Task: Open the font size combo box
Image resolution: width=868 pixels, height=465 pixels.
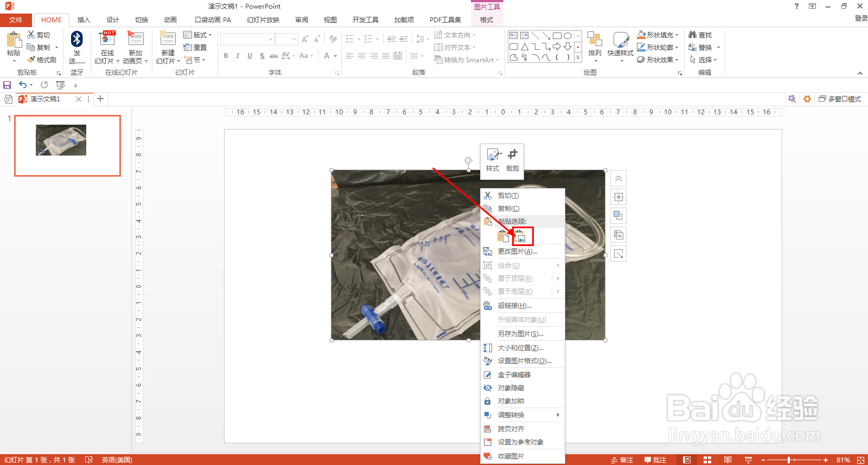Action: pyautogui.click(x=286, y=39)
